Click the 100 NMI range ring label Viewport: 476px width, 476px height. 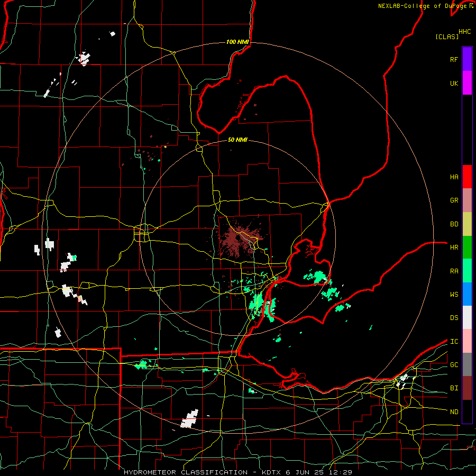[x=237, y=42]
